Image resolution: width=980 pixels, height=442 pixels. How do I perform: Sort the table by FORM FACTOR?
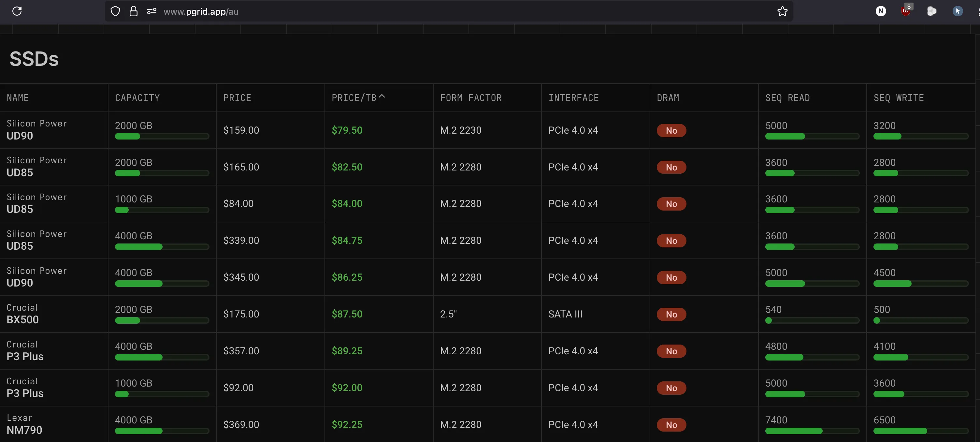[471, 98]
